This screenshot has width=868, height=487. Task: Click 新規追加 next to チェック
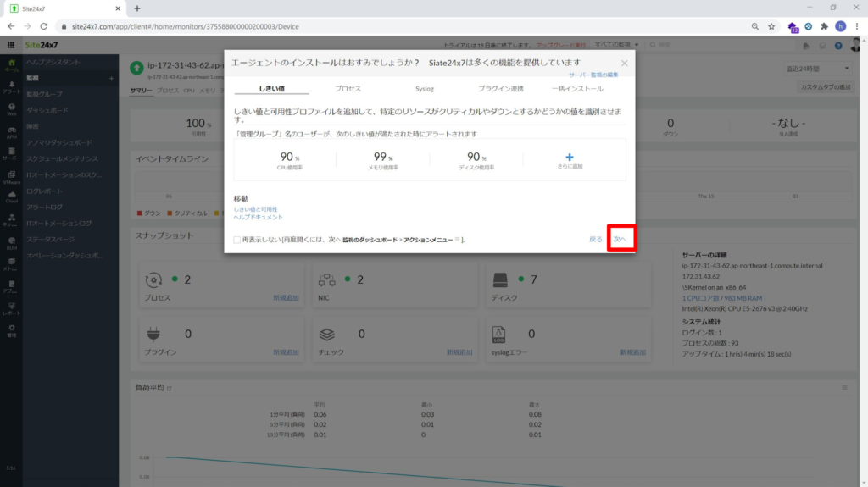click(x=459, y=352)
